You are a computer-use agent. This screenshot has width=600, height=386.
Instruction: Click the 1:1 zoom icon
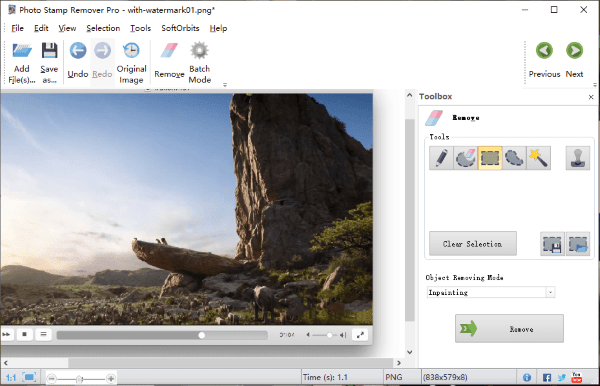11,378
